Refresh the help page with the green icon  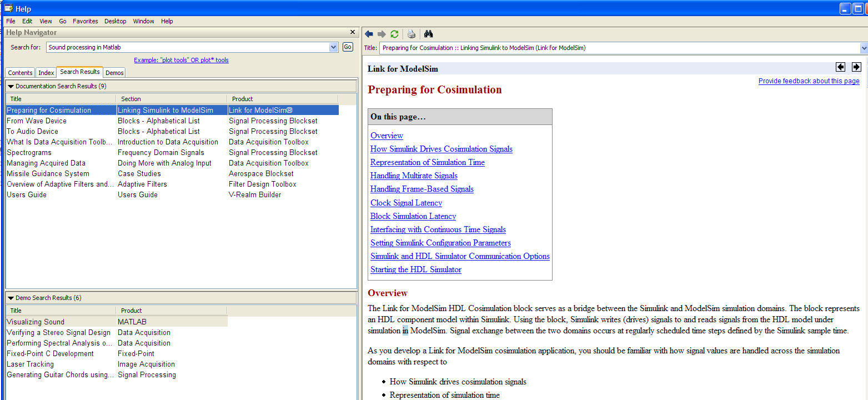(394, 34)
